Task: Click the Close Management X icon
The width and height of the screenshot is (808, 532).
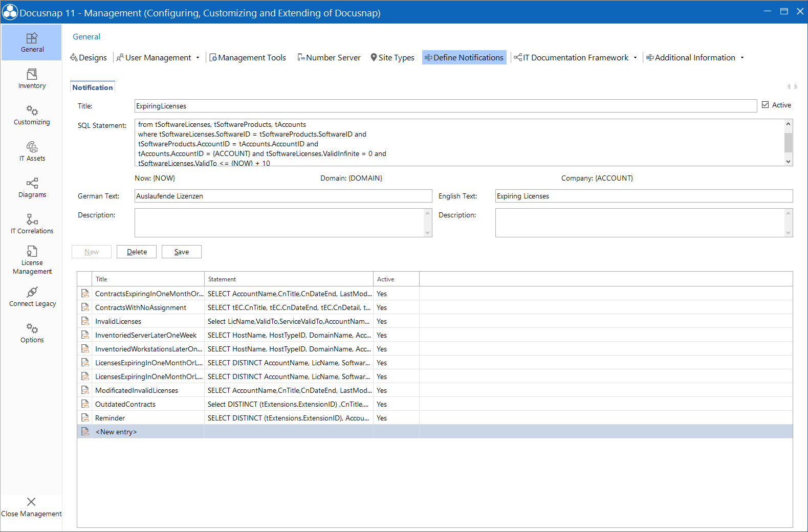Action: tap(31, 502)
